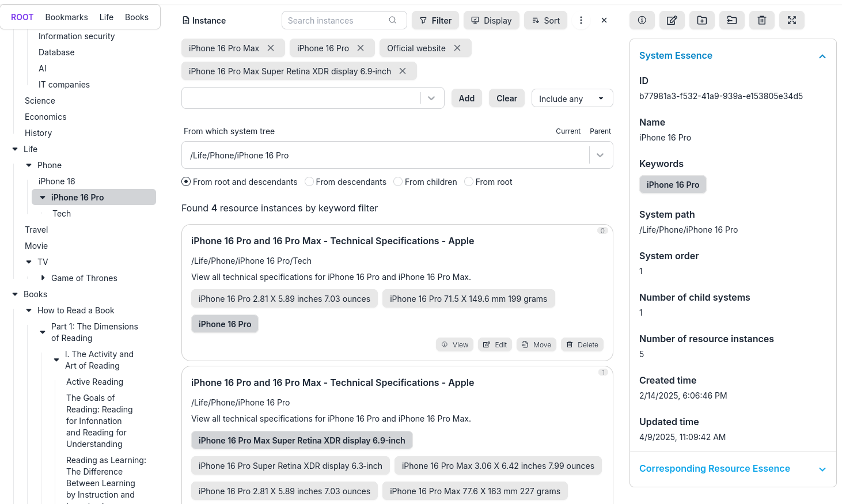Collapse The Activity and Art of Reading
The width and height of the screenshot is (842, 504).
coord(56,360)
